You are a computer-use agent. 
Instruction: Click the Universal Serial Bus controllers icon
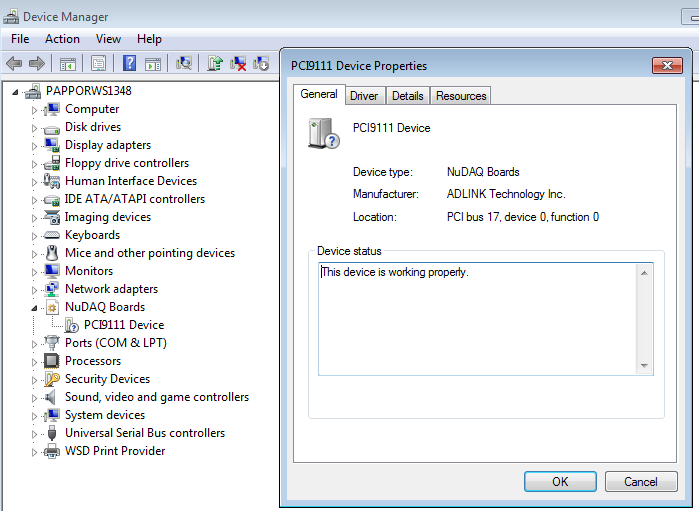tap(52, 433)
